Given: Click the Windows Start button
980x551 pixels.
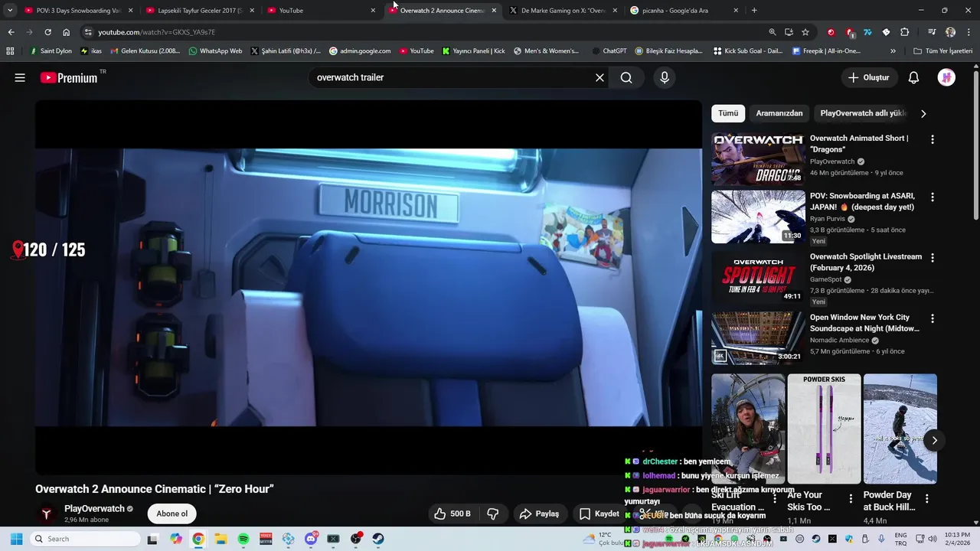Looking at the screenshot, I should click(x=16, y=539).
